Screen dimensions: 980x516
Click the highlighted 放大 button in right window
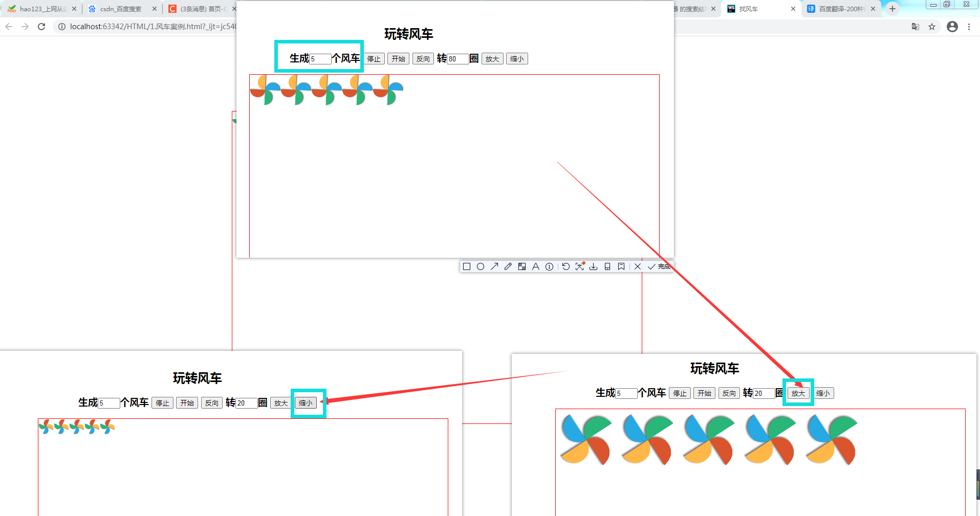(798, 393)
